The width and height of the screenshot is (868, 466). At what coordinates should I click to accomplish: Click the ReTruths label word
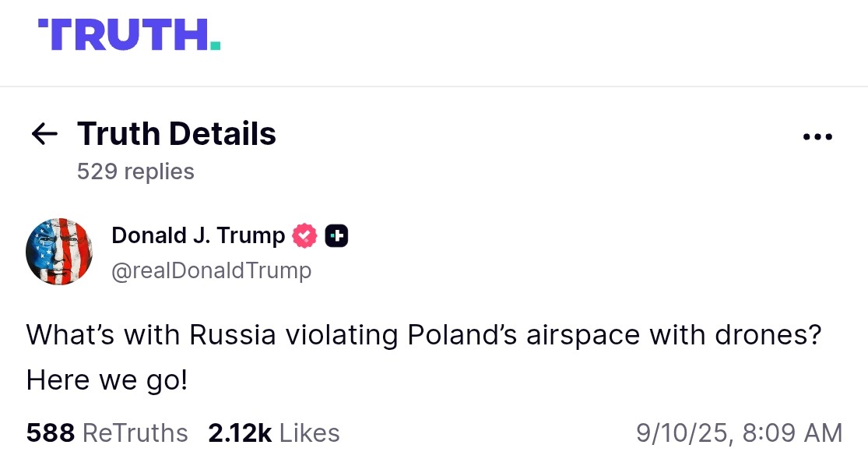[135, 433]
